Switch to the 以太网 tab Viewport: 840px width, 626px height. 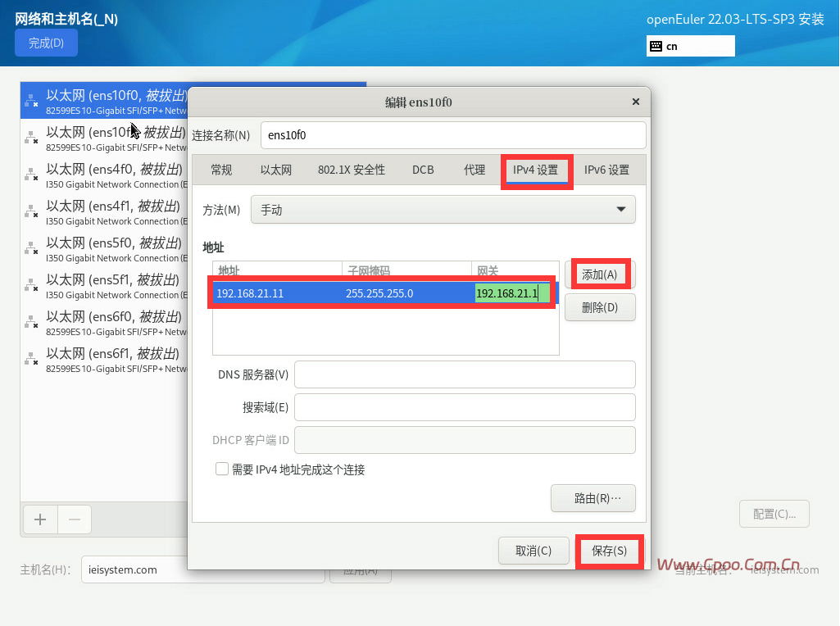pyautogui.click(x=276, y=170)
